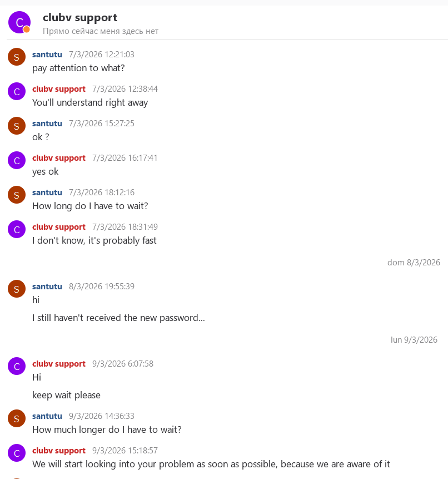Screen dimensions: 448x479
Task: Click the orange status dot on header avatar
Action: coord(27,29)
